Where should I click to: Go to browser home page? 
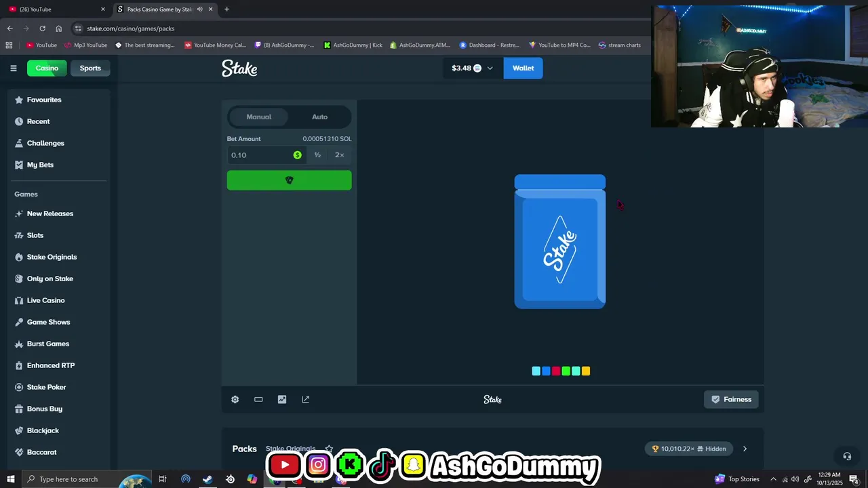[x=58, y=28]
